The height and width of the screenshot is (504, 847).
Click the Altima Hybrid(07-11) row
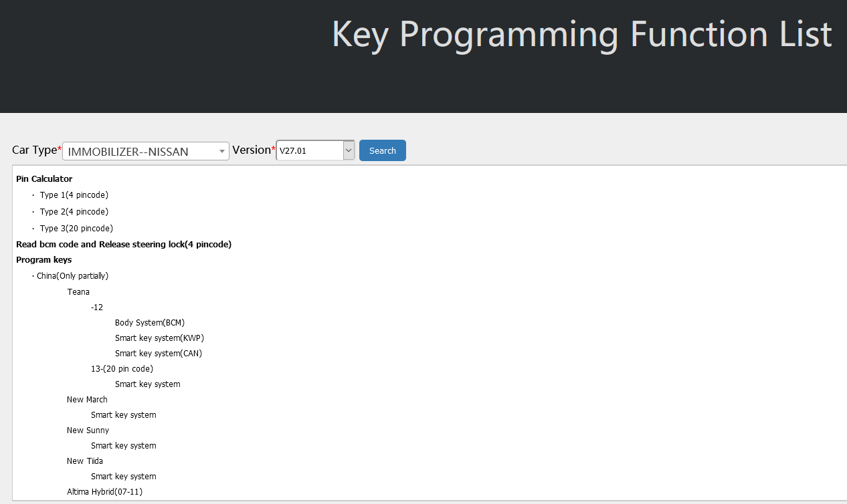tap(104, 491)
